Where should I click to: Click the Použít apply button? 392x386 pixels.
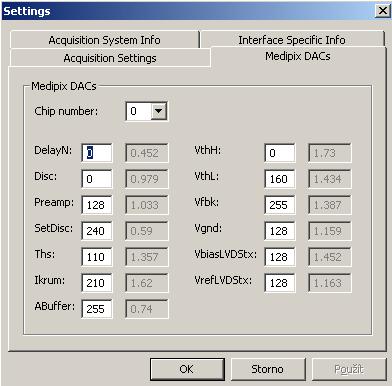(349, 369)
